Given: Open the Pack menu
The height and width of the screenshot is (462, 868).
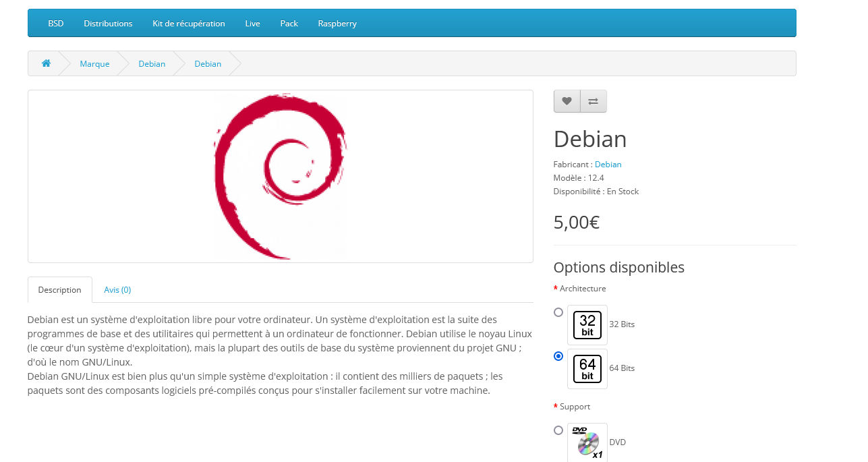Looking at the screenshot, I should point(289,24).
